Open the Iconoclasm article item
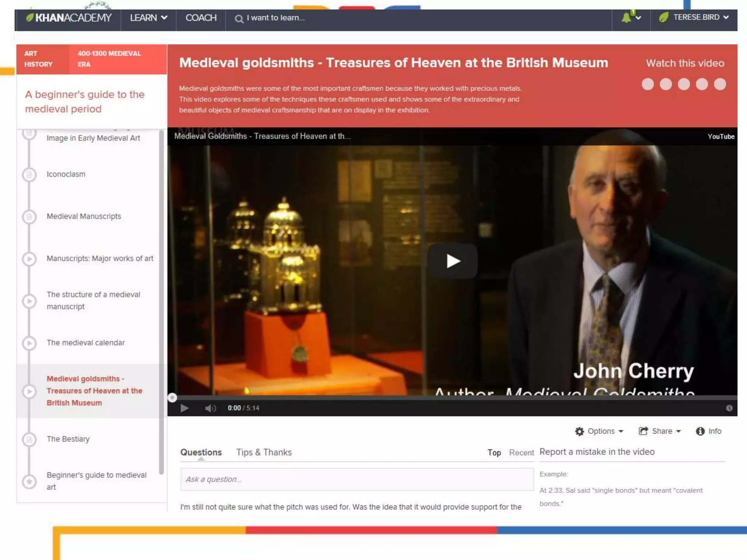Image resolution: width=747 pixels, height=560 pixels. [66, 174]
